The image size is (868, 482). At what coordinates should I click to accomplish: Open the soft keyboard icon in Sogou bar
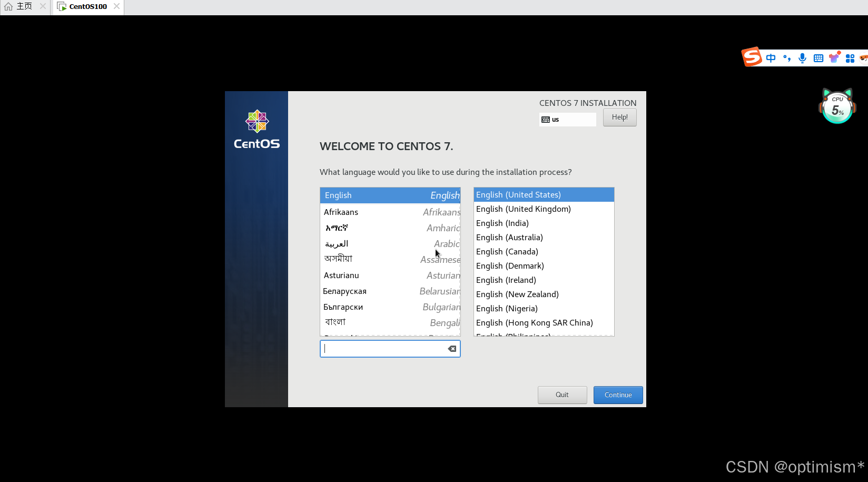[818, 58]
